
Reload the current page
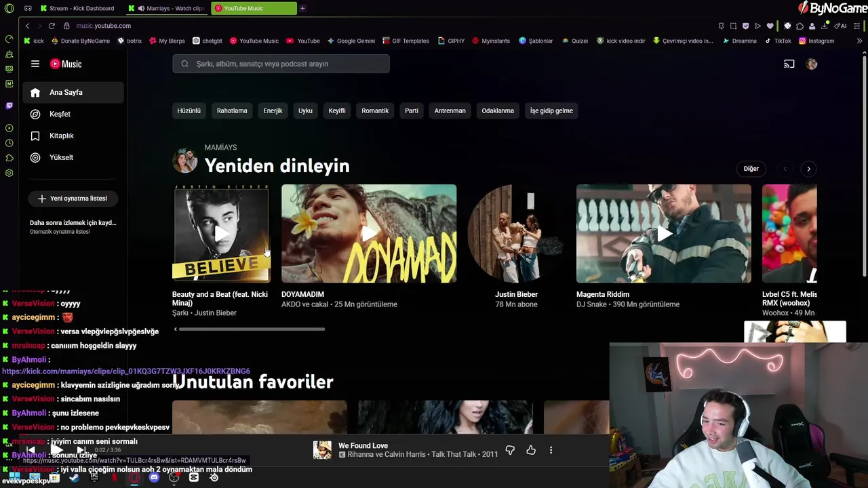52,26
